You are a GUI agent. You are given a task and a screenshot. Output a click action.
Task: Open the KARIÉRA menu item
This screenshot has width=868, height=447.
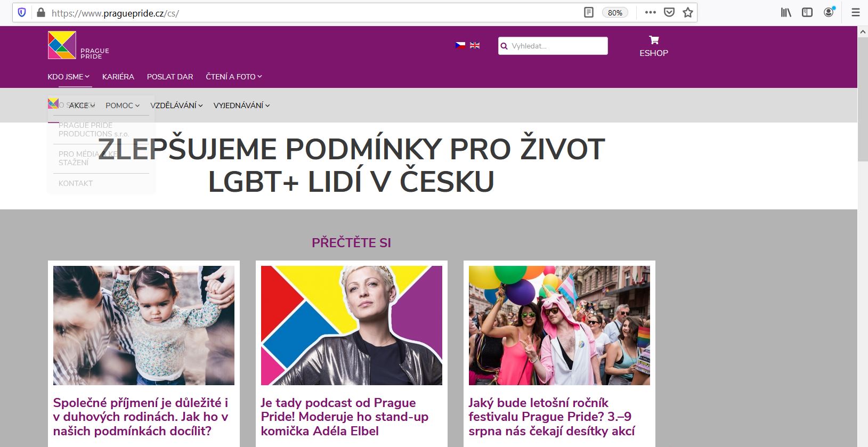[x=118, y=77]
